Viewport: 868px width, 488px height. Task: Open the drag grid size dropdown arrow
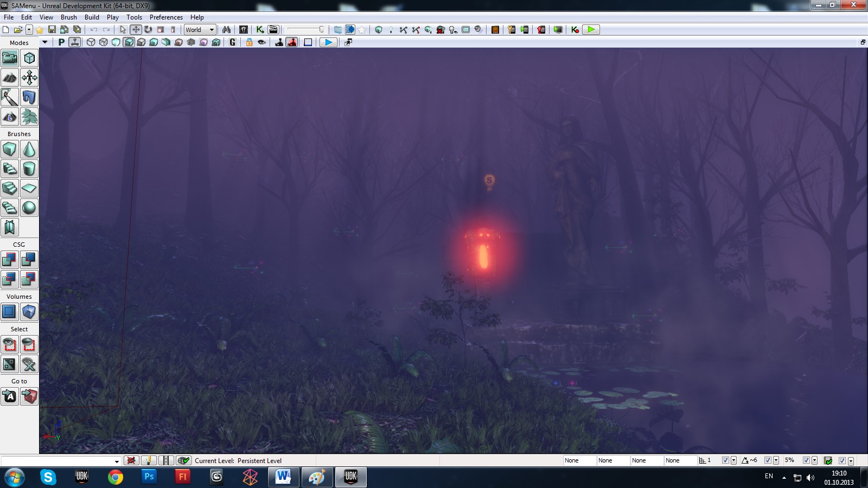click(733, 460)
